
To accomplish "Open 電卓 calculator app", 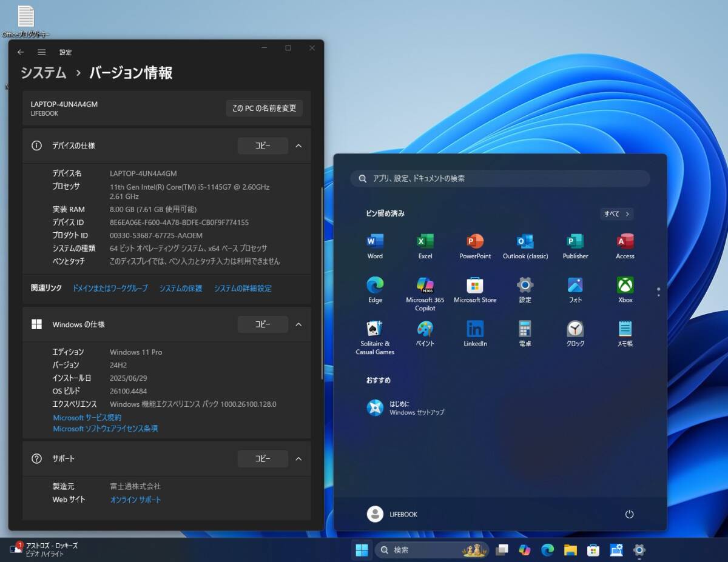I will [525, 334].
